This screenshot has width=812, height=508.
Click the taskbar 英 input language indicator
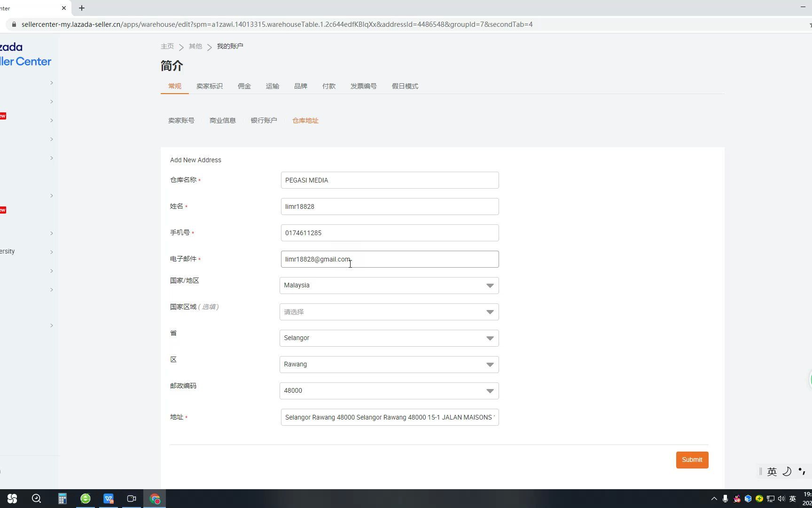point(793,499)
